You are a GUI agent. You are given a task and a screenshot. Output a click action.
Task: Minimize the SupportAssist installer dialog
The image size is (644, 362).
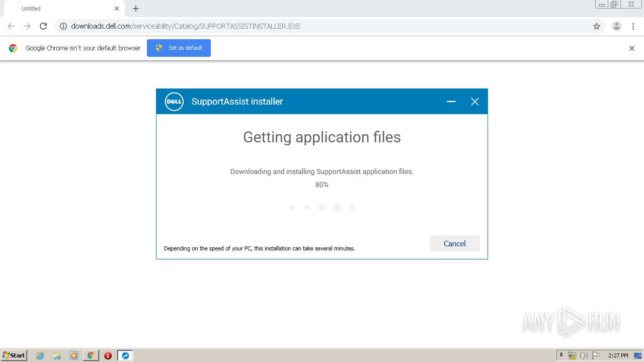point(451,102)
